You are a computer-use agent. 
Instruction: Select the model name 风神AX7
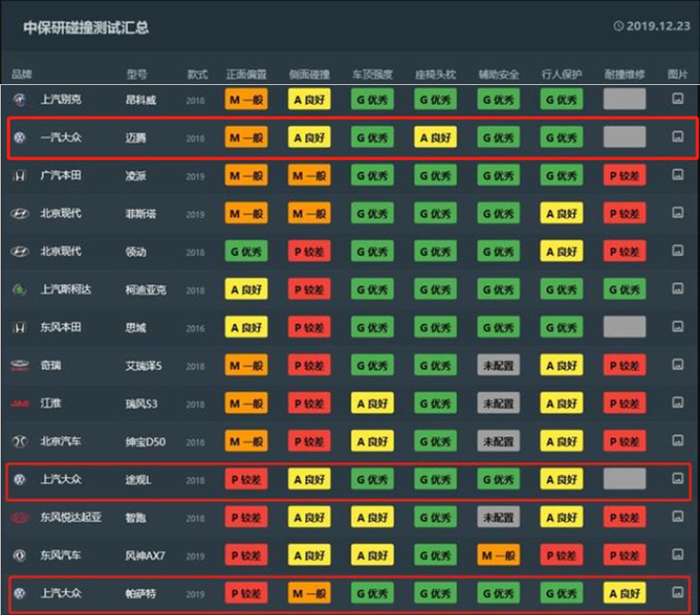(145, 556)
